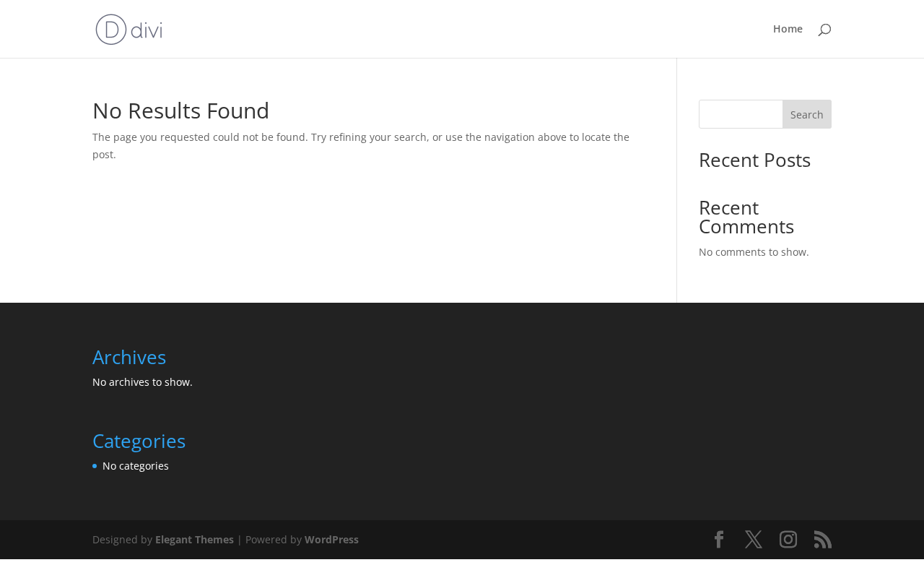Screen dimensions: 924x578
Task: Click the Categories footer heading
Action: [x=139, y=441]
